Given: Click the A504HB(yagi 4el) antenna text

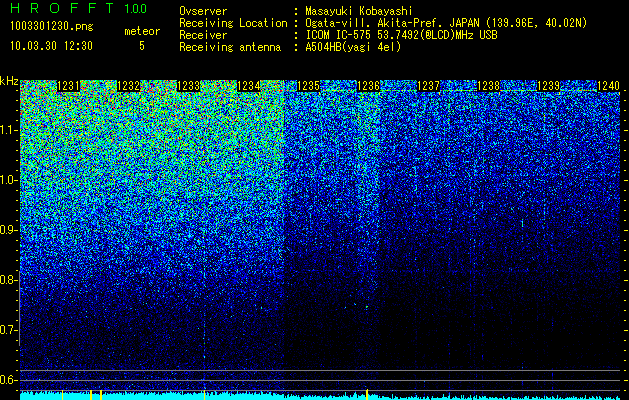Looking at the screenshot, I should [x=353, y=47].
